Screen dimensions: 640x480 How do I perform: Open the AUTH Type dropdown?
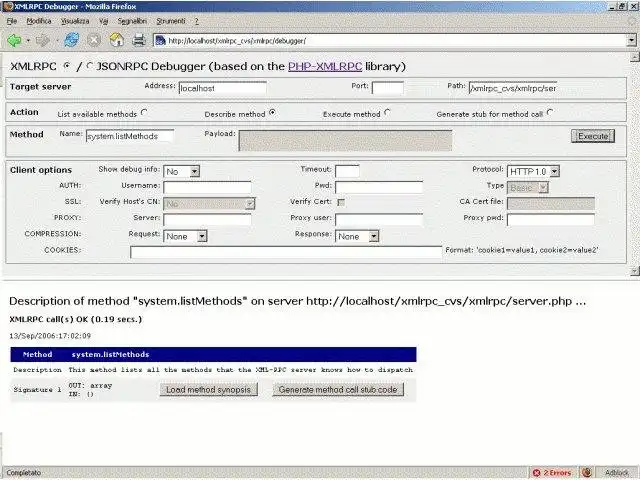(x=527, y=188)
